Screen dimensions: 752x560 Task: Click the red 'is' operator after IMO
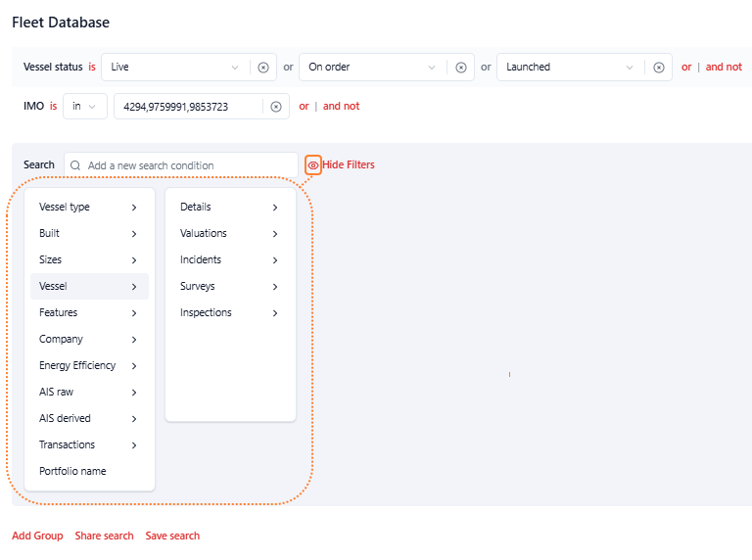[x=53, y=106]
